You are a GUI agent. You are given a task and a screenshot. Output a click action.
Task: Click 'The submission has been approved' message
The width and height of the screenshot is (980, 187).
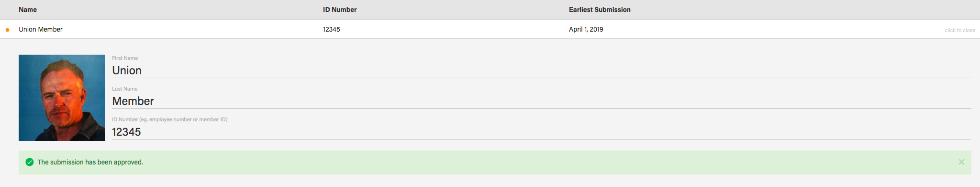[x=90, y=162]
